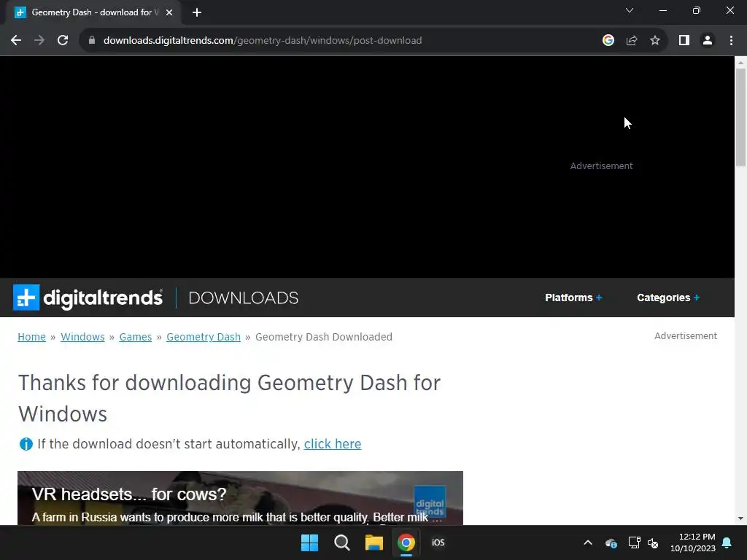The width and height of the screenshot is (747, 560).
Task: Click the 'Geometry Dash Downloaded' breadcrumb text
Action: point(324,337)
